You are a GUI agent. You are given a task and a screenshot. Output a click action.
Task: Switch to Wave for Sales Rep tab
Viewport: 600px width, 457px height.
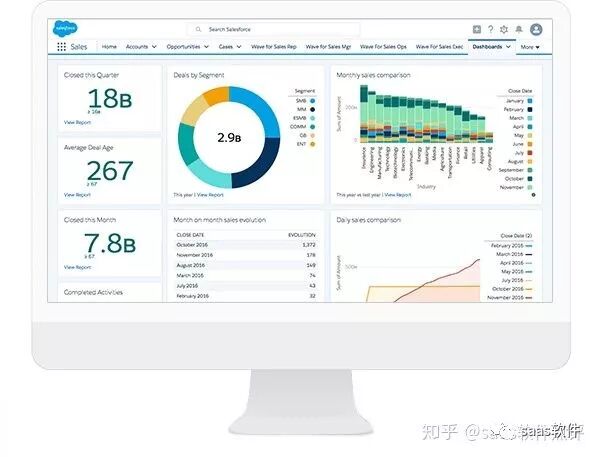point(274,47)
